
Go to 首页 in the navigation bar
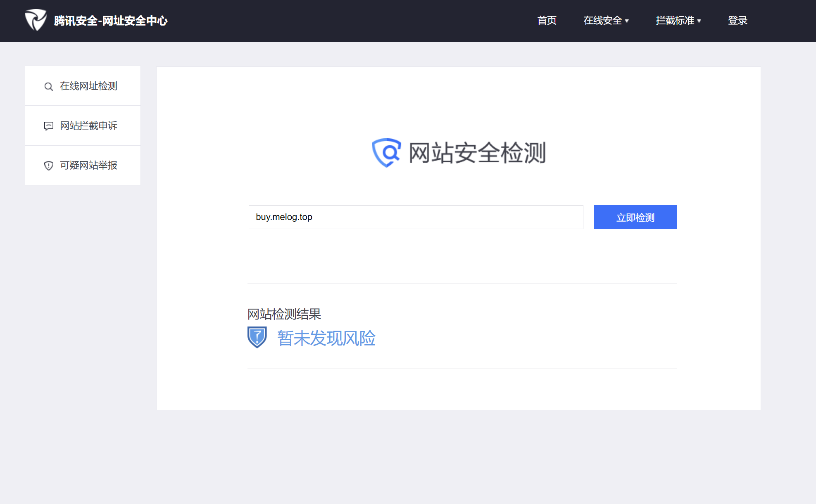[547, 20]
